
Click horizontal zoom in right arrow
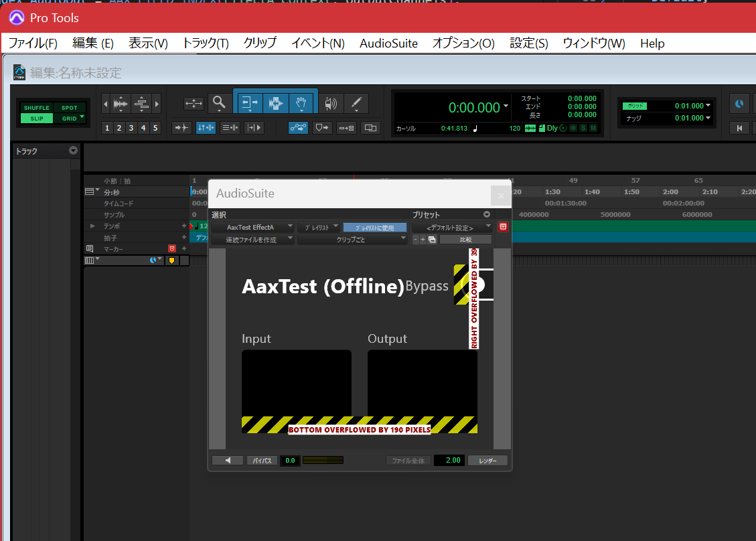tap(156, 104)
